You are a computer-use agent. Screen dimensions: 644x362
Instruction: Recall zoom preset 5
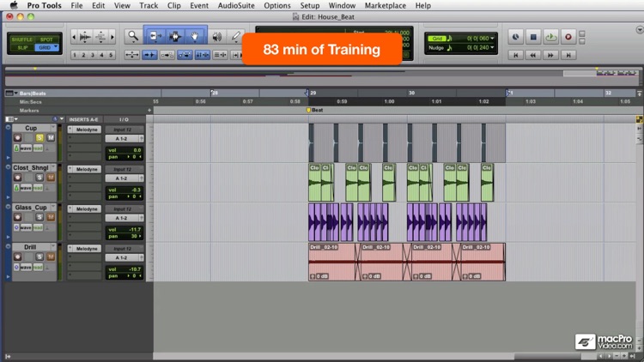point(111,55)
